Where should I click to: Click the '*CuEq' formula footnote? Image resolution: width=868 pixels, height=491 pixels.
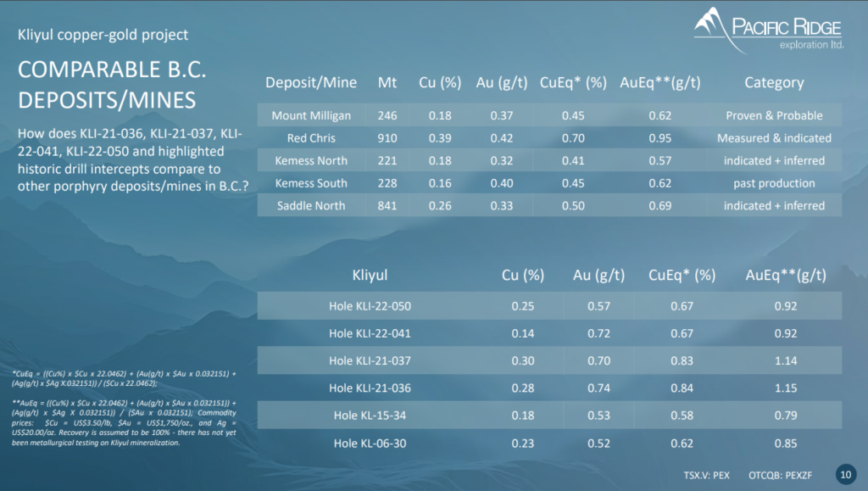pyautogui.click(x=124, y=378)
